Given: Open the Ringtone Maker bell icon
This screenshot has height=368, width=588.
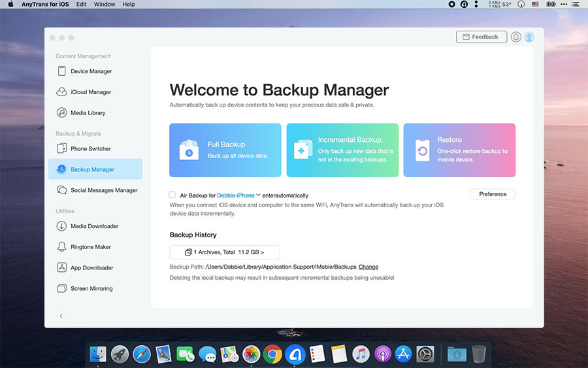Looking at the screenshot, I should [62, 247].
